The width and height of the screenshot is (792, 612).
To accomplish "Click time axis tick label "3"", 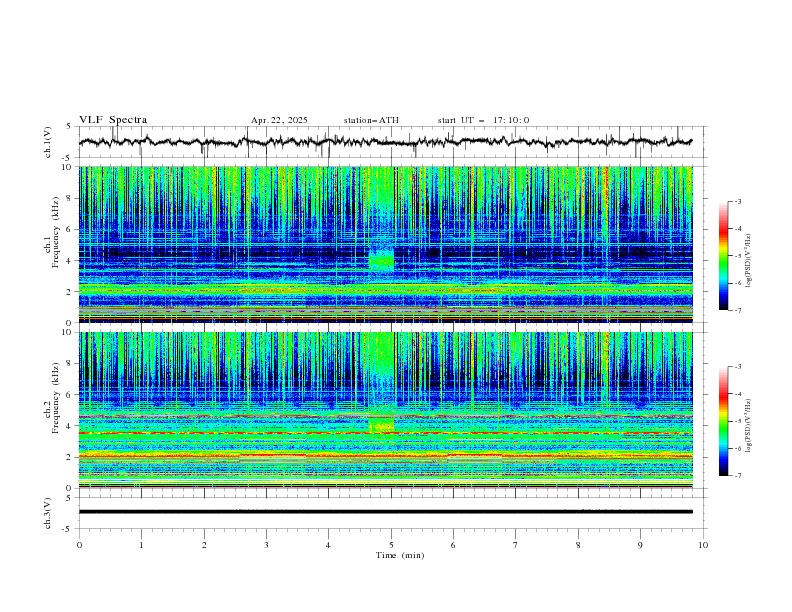I will (266, 545).
